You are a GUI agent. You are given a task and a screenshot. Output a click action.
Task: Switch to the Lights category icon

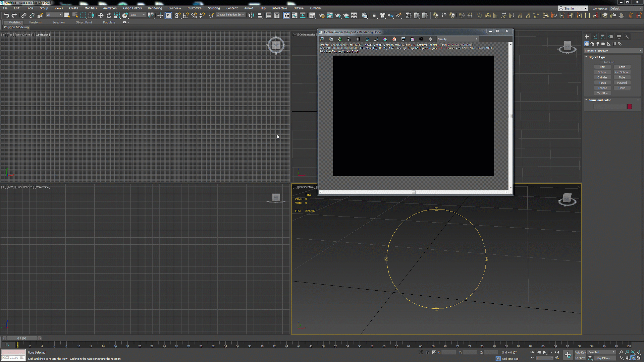point(598,44)
